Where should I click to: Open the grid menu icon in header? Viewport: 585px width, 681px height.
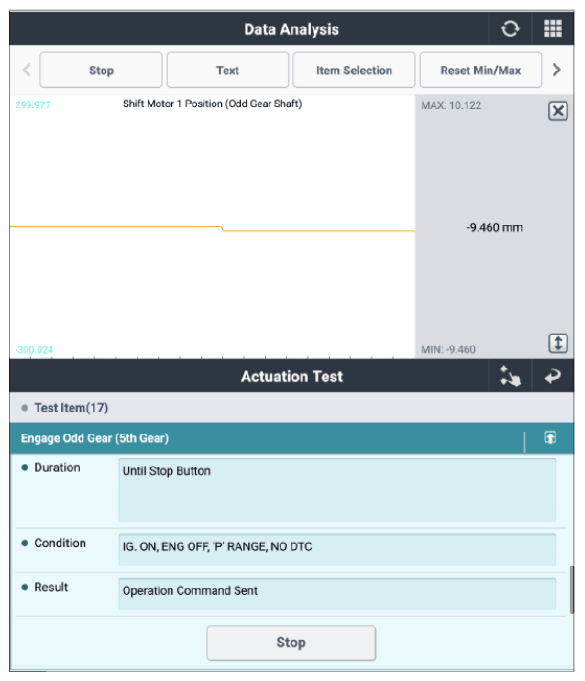click(x=552, y=29)
